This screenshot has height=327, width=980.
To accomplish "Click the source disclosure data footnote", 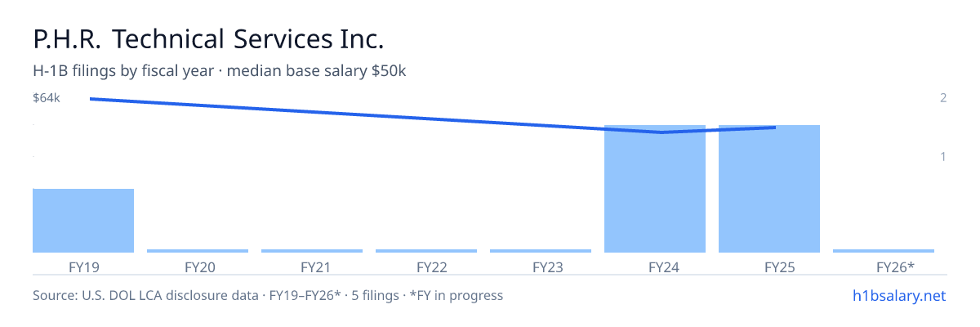I will (x=268, y=295).
